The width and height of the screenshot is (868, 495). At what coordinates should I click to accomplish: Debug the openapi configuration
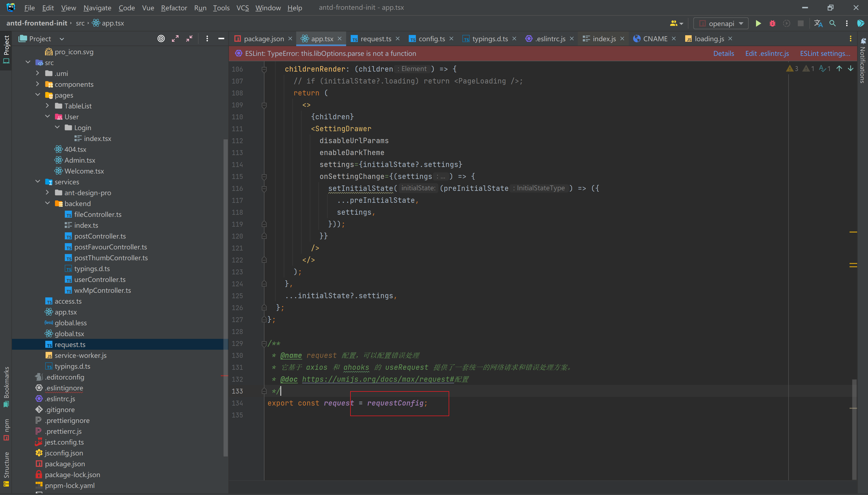[773, 24]
